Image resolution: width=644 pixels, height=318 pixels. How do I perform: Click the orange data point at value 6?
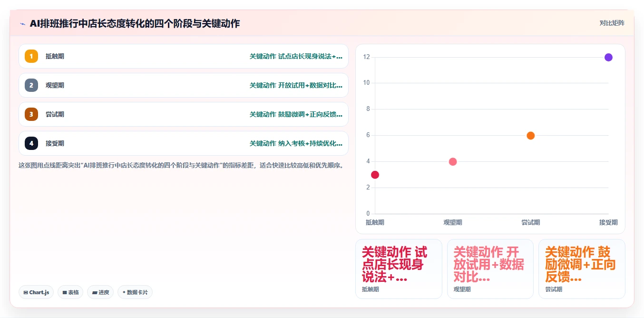[x=531, y=136]
